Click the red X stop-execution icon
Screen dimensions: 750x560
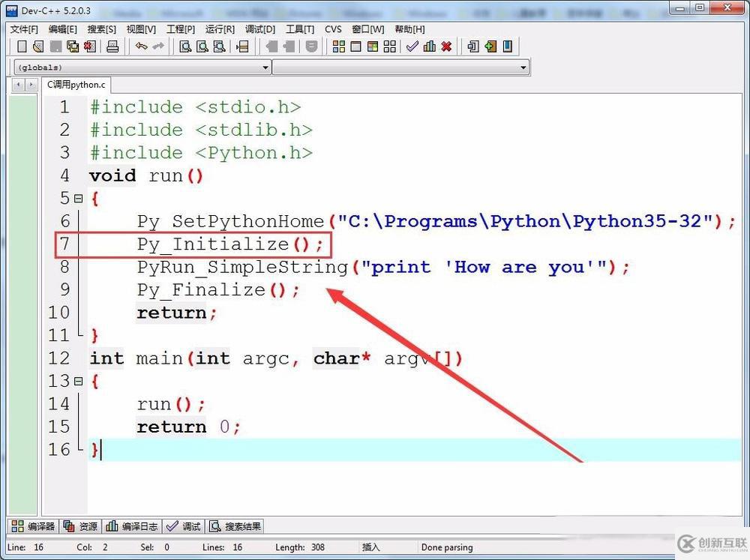coord(446,46)
